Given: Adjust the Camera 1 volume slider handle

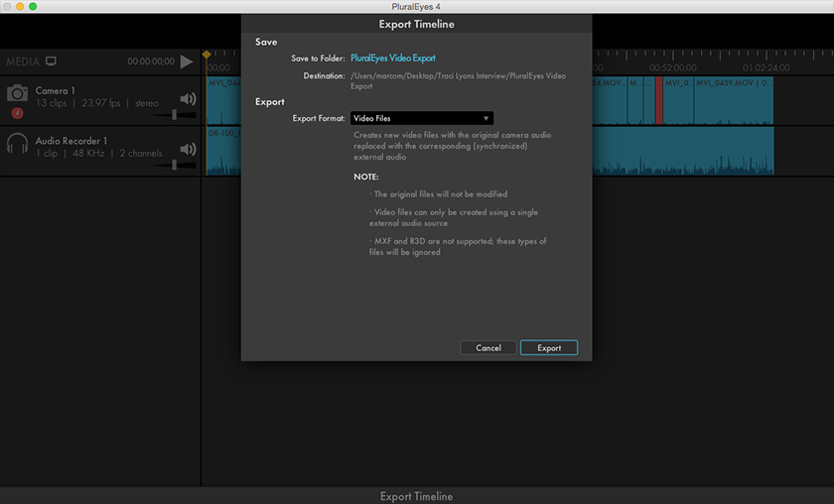Looking at the screenshot, I should [174, 114].
